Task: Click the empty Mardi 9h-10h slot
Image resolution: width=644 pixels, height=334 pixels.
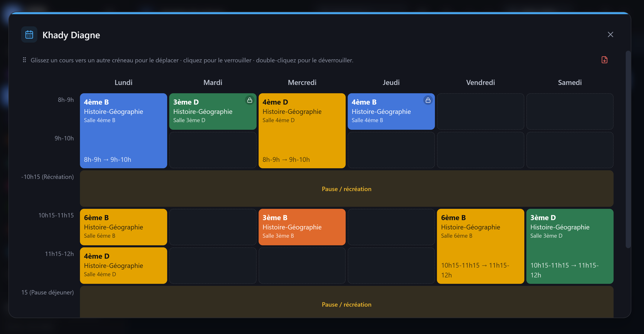Action: [x=213, y=150]
